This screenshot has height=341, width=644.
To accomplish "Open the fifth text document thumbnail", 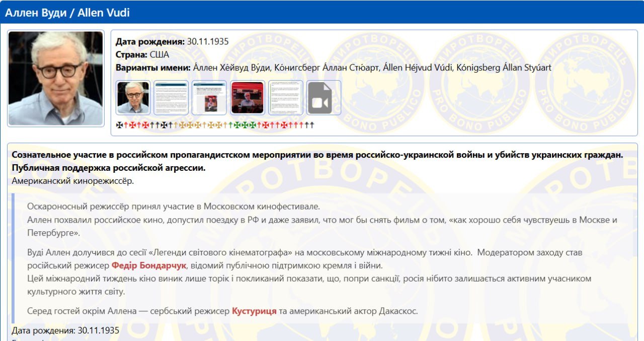I will point(285,98).
